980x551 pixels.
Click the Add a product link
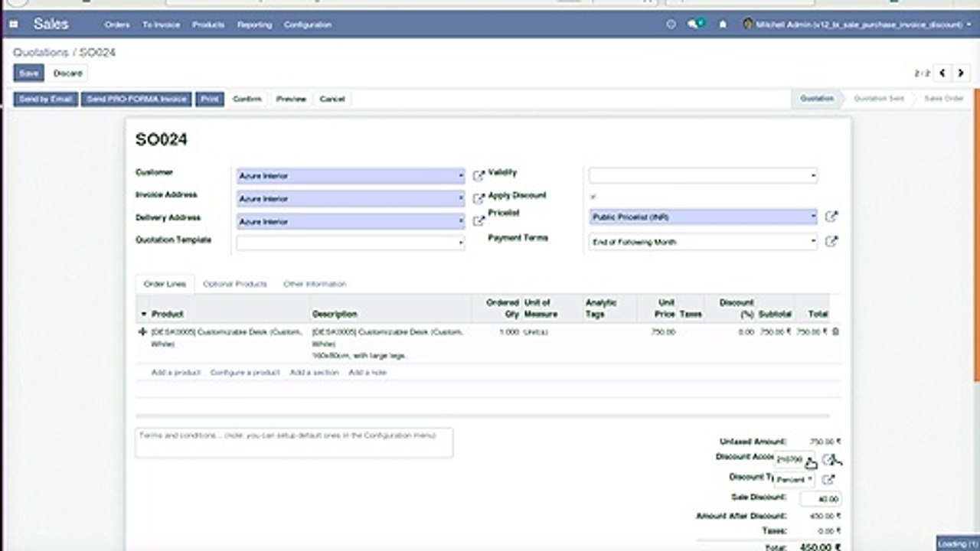(x=176, y=373)
